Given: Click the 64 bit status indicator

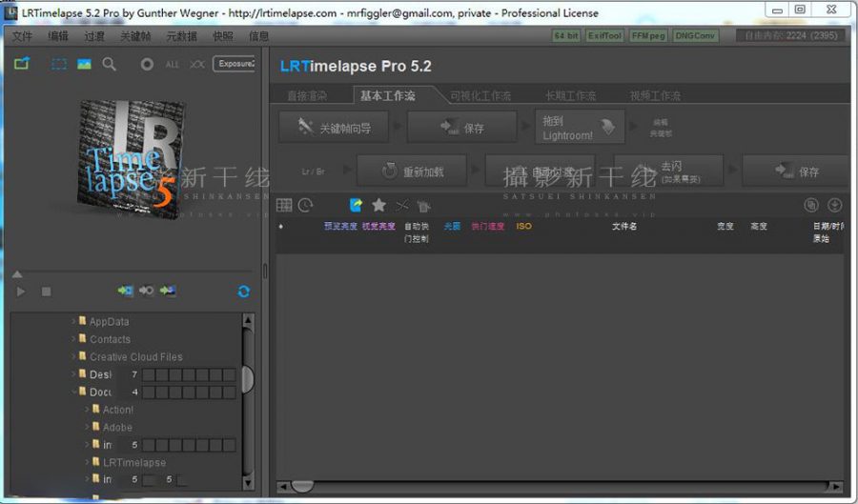Looking at the screenshot, I should 565,35.
